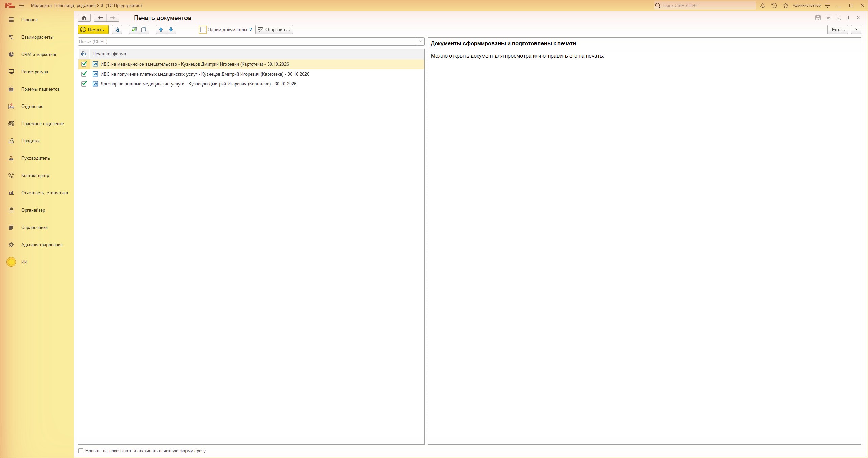
Task: Click the printer icon at top right
Action: pyautogui.click(x=828, y=18)
